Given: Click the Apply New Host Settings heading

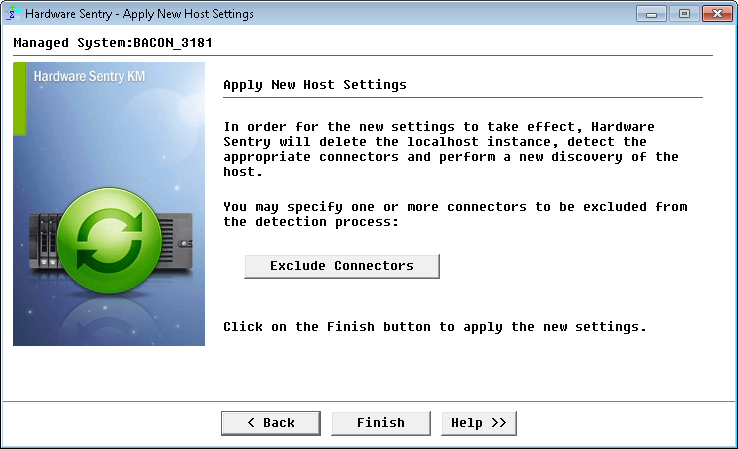Looking at the screenshot, I should (x=315, y=85).
